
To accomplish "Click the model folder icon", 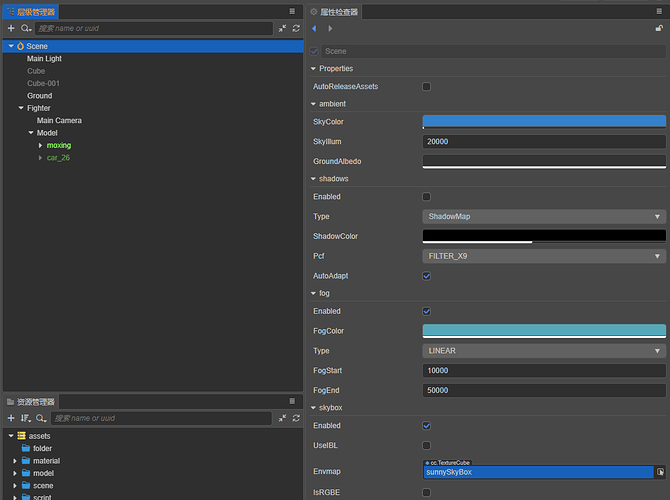I will [26, 473].
